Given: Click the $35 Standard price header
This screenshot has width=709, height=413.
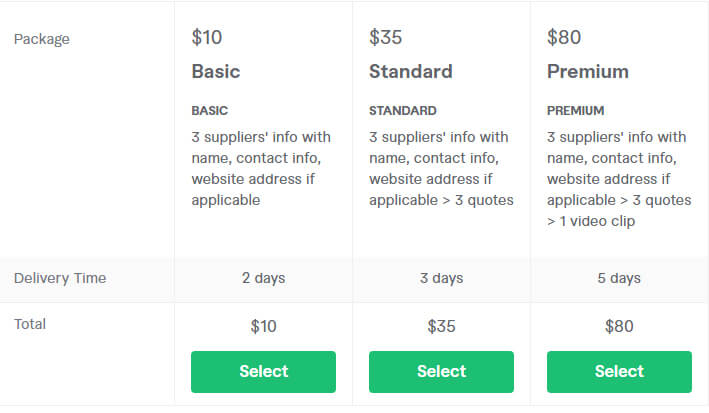Looking at the screenshot, I should [386, 38].
